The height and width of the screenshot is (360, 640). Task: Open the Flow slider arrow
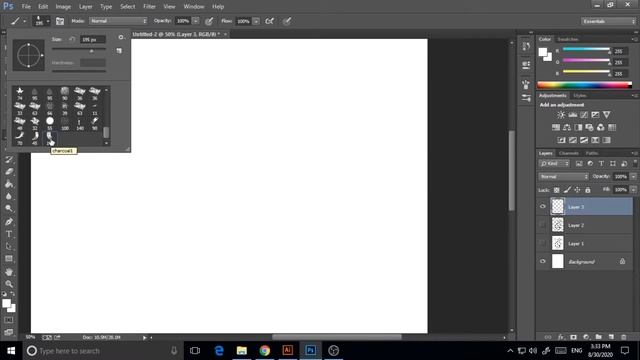point(256,21)
